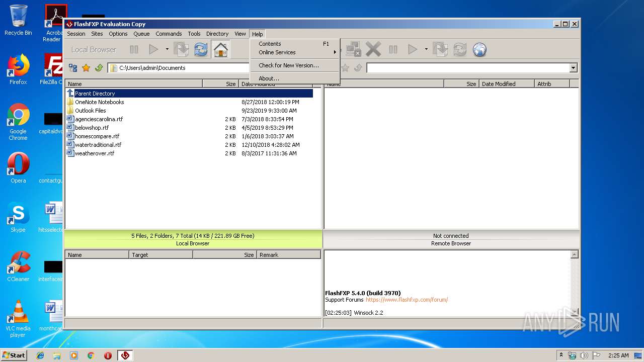
Task: Select Check for New Version...
Action: pyautogui.click(x=295, y=65)
